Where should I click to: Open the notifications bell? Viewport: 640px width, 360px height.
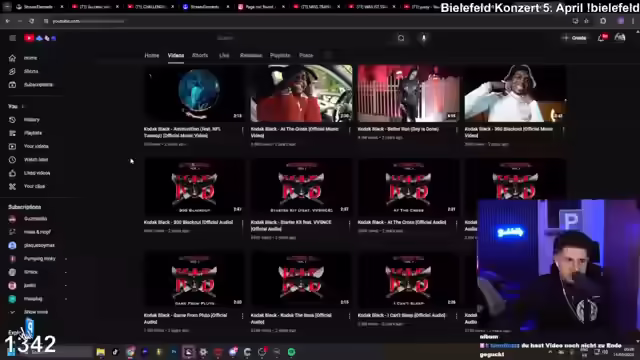coord(602,38)
